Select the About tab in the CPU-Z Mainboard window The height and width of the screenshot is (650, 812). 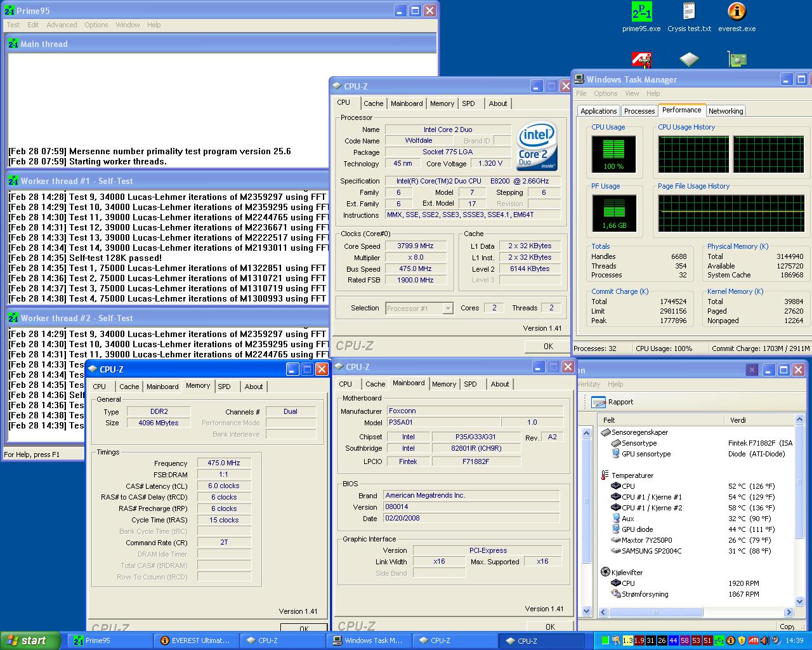click(x=500, y=384)
